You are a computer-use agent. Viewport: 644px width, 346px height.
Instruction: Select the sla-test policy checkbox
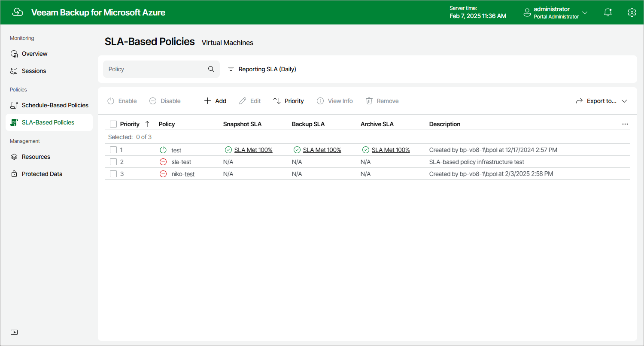(113, 162)
